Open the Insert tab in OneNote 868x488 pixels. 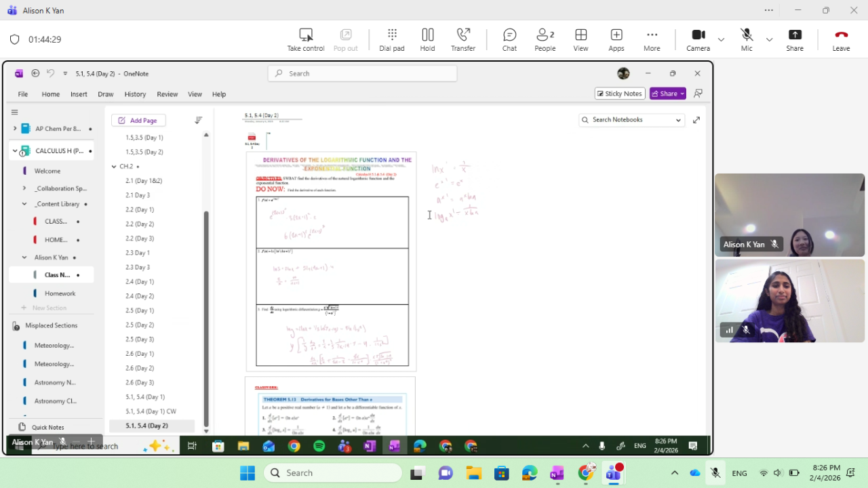coord(79,94)
